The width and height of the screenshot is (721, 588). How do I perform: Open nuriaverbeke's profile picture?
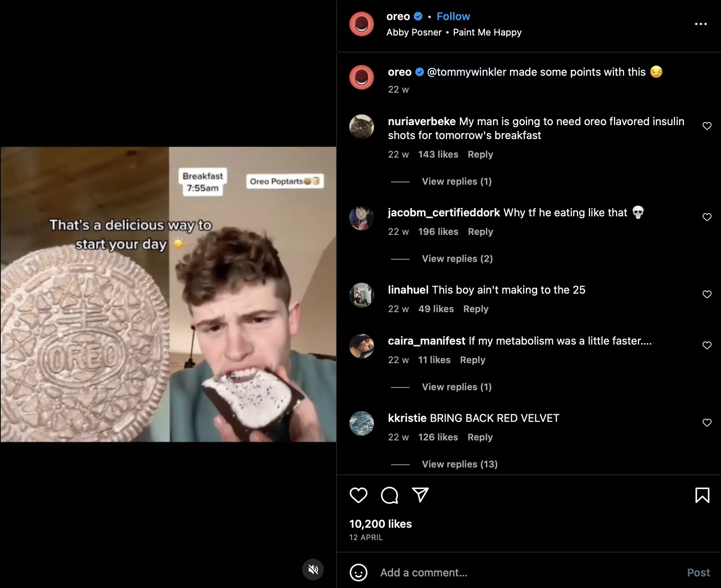pyautogui.click(x=361, y=127)
